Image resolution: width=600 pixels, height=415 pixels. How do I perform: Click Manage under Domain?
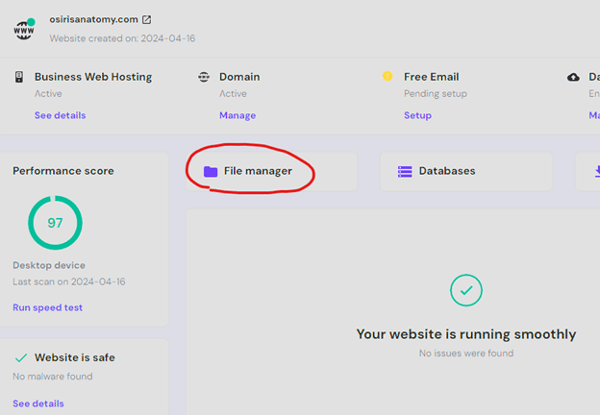click(237, 115)
